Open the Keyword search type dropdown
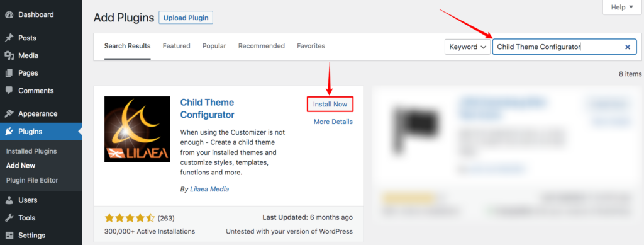Viewport: 644px width, 245px height. pos(468,47)
